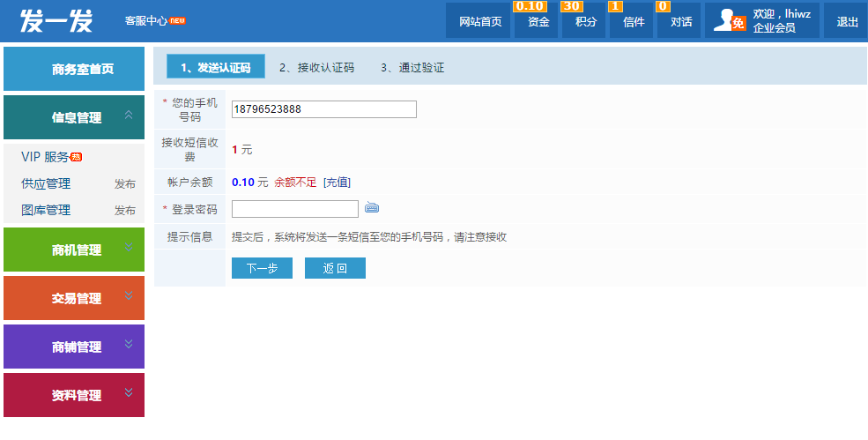Click the orange NEW badge near 客服中心

coord(178,20)
